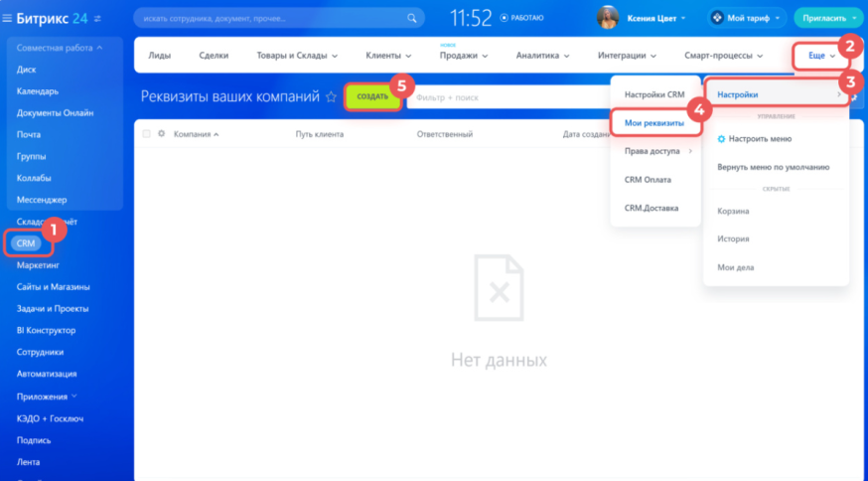Sort by the Компания column header
Image resolution: width=868 pixels, height=481 pixels.
pos(196,134)
